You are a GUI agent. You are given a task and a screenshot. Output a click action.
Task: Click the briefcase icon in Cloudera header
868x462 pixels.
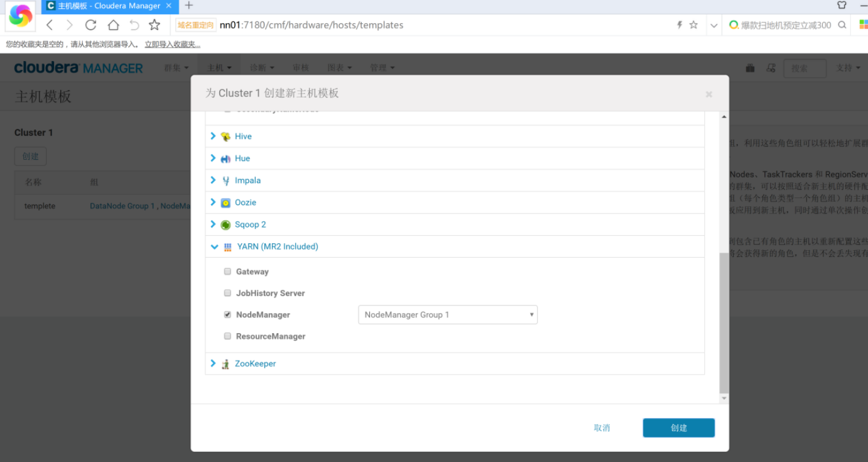pyautogui.click(x=750, y=68)
